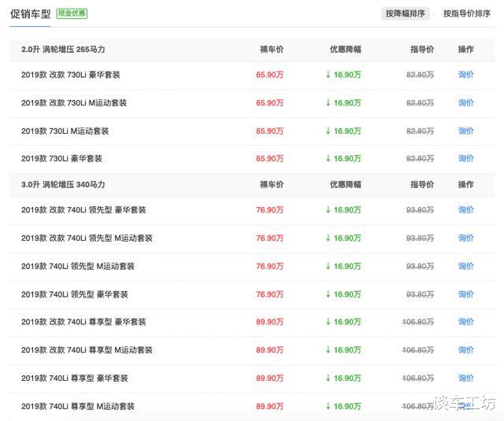Click 指导价 header in 2.0升 section
The image size is (504, 421).
tap(422, 49)
